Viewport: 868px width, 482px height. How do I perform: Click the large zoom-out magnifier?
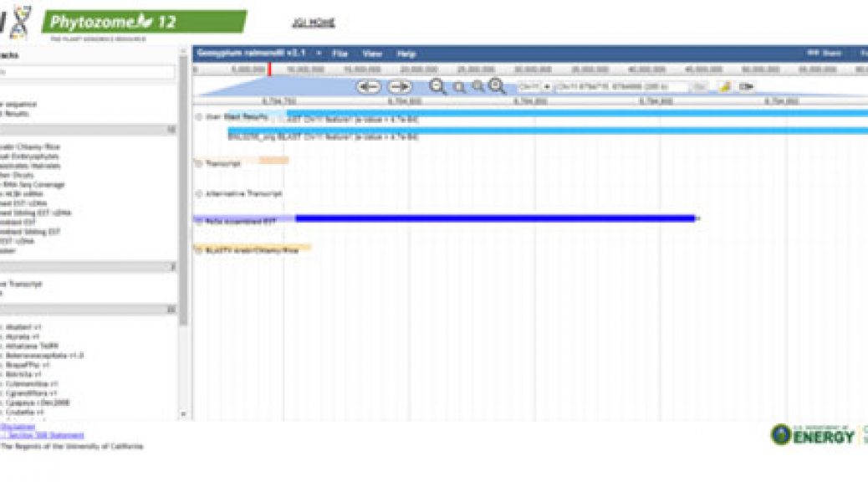pos(437,86)
